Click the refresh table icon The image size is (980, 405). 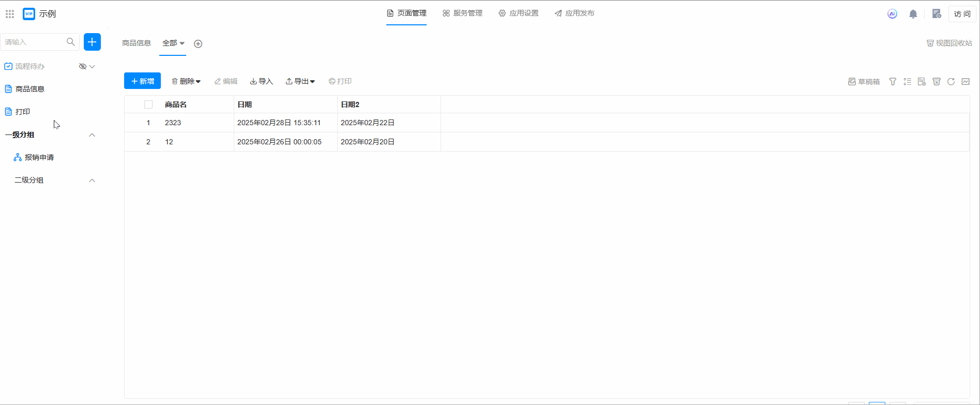pyautogui.click(x=951, y=82)
